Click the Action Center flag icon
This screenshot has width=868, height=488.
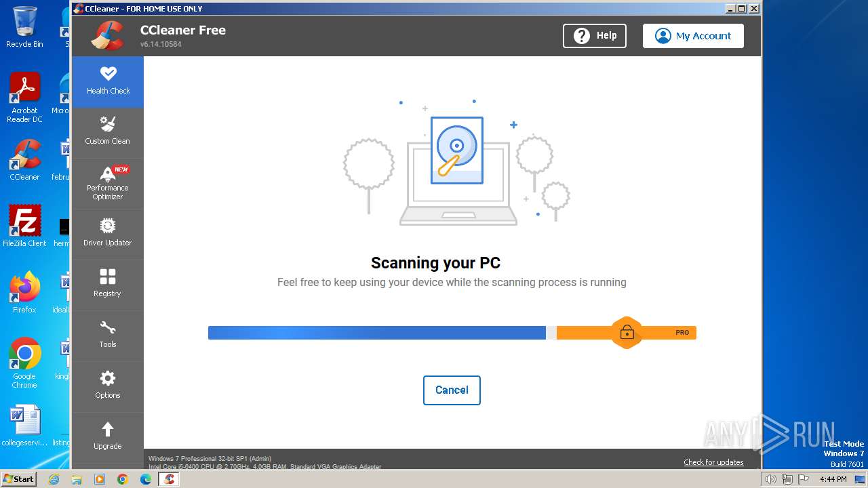coord(804,479)
